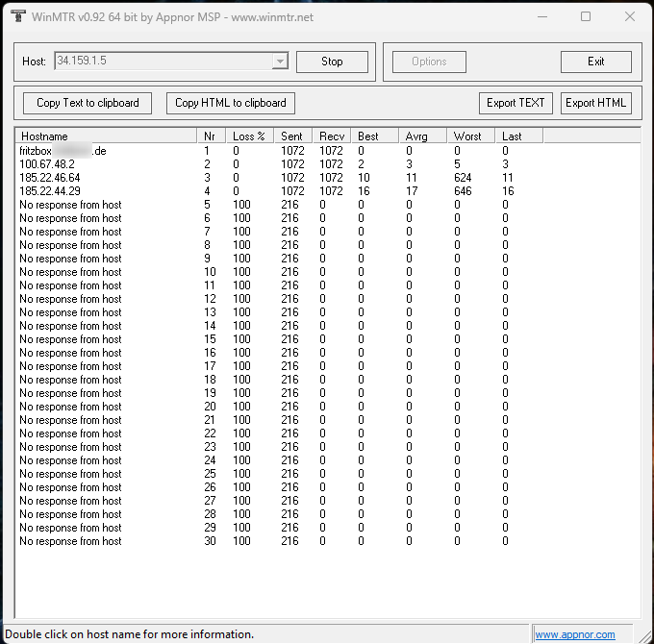Export results as TEXT
The width and height of the screenshot is (654, 644).
(x=516, y=103)
